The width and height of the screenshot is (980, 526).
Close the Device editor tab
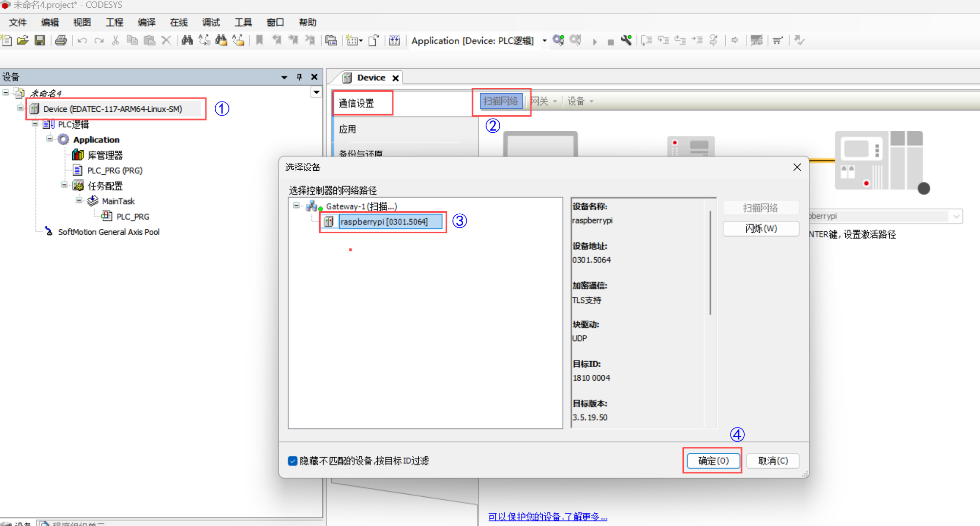(x=396, y=78)
